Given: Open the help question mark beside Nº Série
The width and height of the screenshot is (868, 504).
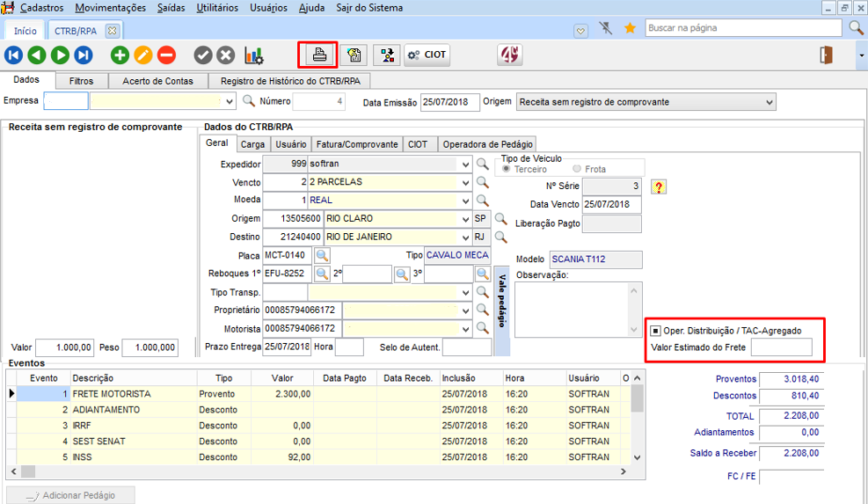Looking at the screenshot, I should point(659,186).
